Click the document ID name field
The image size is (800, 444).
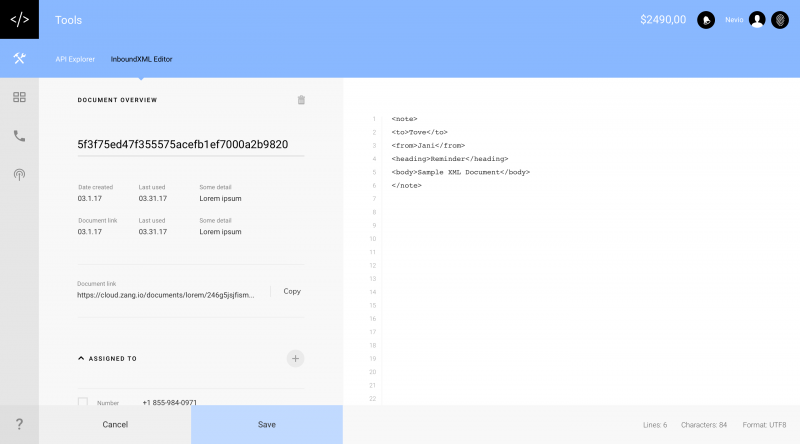(190, 144)
